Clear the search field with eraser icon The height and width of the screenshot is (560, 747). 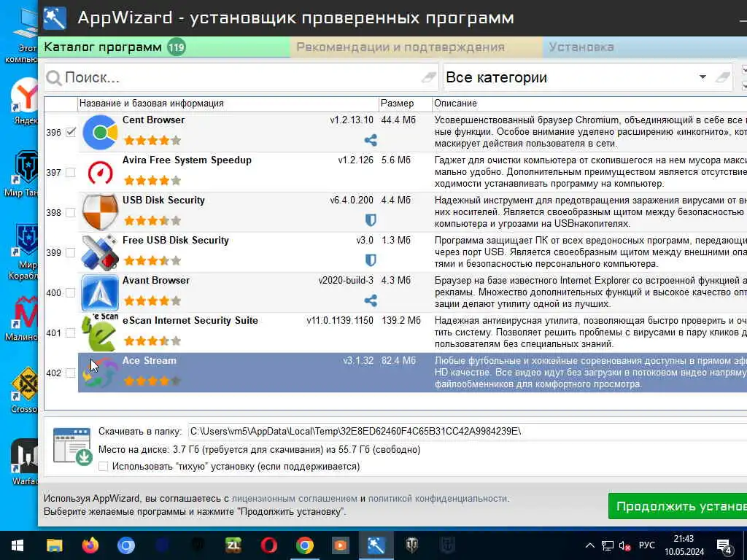point(429,77)
